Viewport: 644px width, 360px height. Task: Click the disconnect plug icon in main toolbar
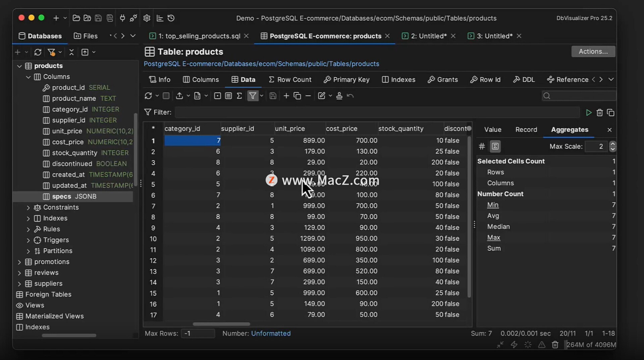[133, 18]
